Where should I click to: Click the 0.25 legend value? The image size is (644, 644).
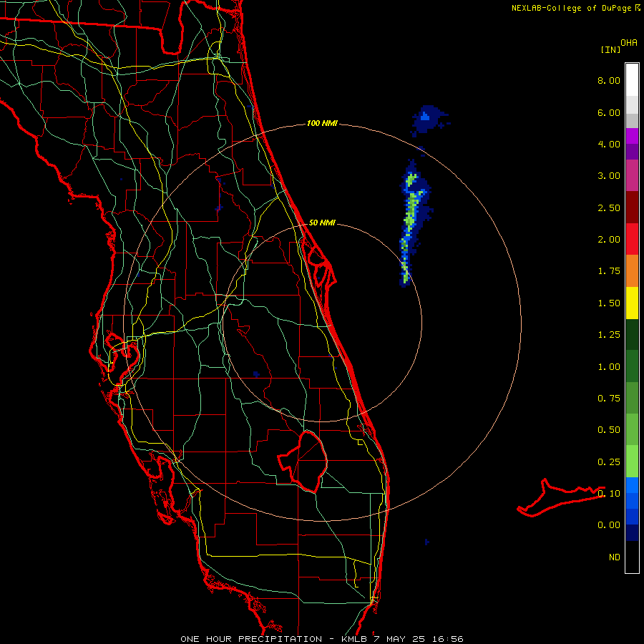click(609, 462)
